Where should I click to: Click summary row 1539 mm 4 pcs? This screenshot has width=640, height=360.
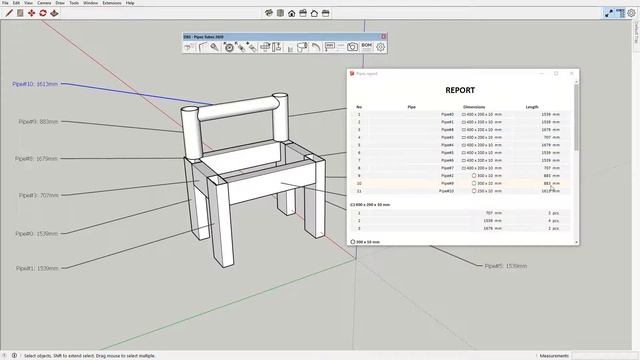460,221
